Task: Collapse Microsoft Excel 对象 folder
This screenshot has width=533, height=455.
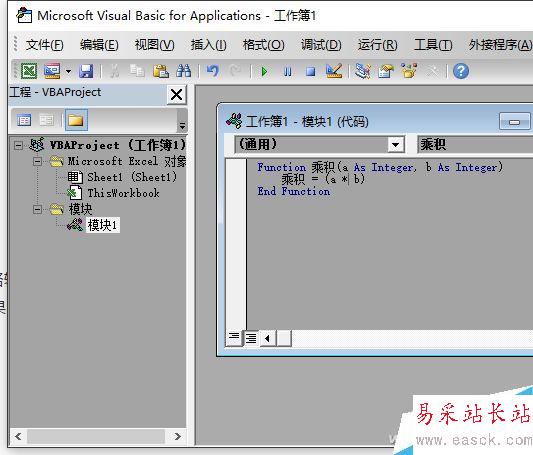Action: [38, 161]
